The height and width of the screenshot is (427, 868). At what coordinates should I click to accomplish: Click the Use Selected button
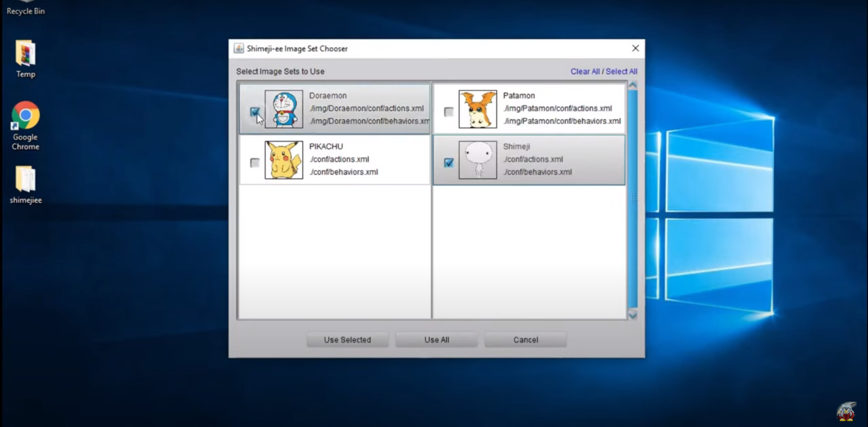(347, 340)
